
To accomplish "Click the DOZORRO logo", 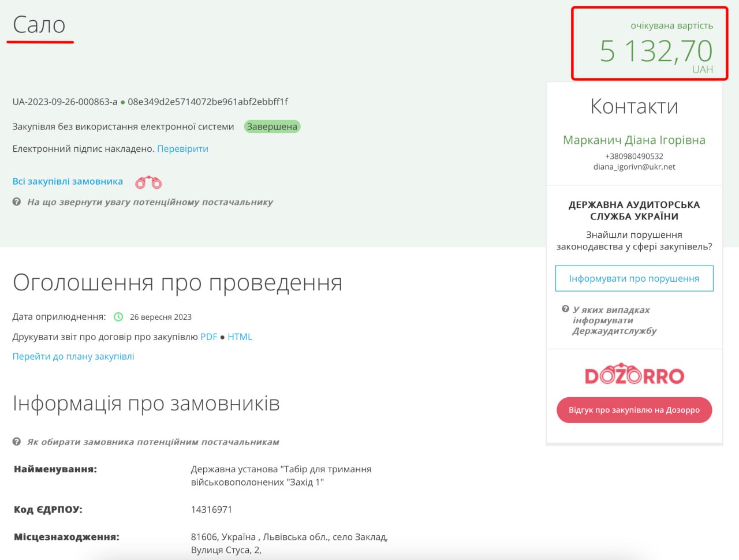I will (x=634, y=375).
